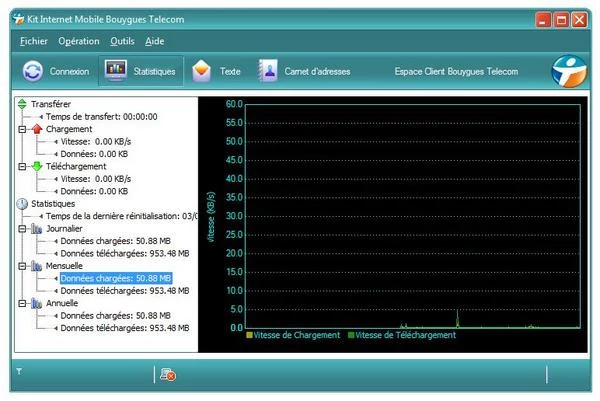Click the speed graph plot area

[412, 216]
